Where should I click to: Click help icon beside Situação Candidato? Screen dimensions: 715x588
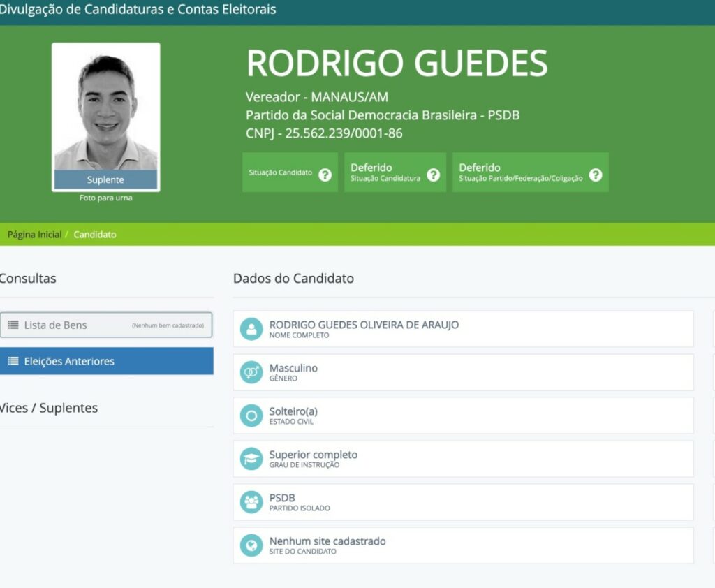click(x=325, y=175)
